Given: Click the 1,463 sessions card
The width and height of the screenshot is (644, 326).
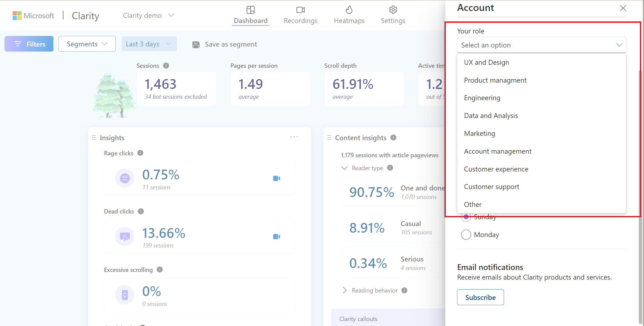Looking at the screenshot, I should pos(177,89).
